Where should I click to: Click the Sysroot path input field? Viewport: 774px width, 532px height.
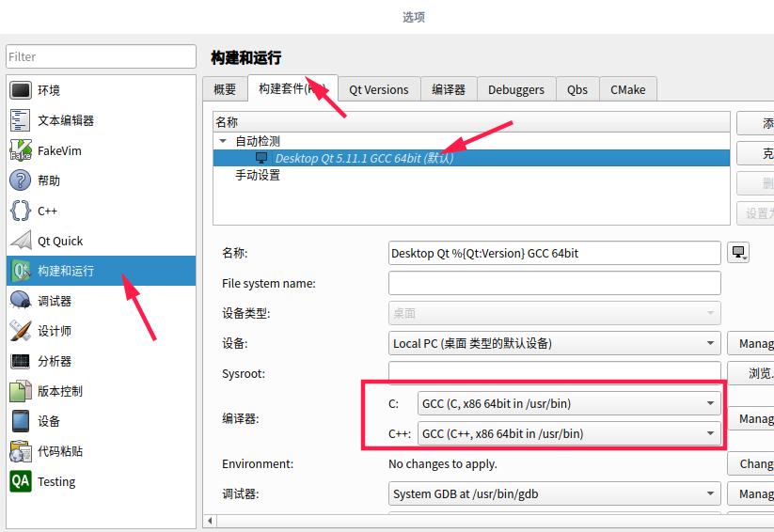tap(554, 372)
